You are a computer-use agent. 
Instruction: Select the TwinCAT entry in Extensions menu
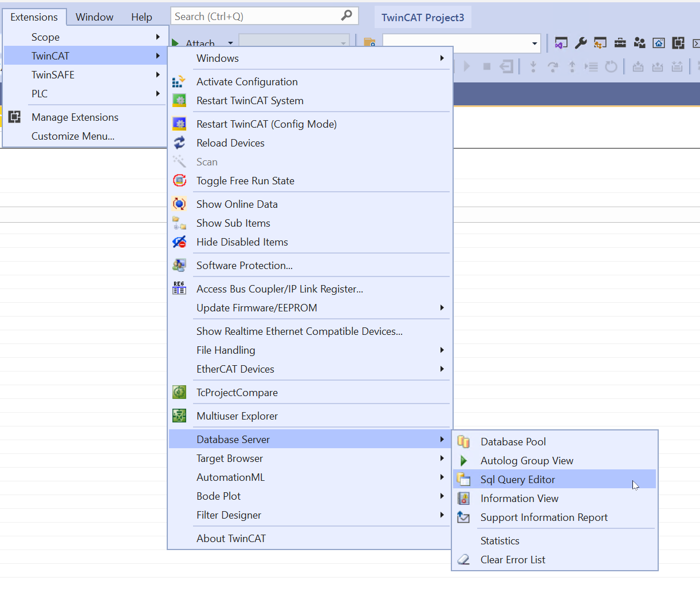point(86,56)
